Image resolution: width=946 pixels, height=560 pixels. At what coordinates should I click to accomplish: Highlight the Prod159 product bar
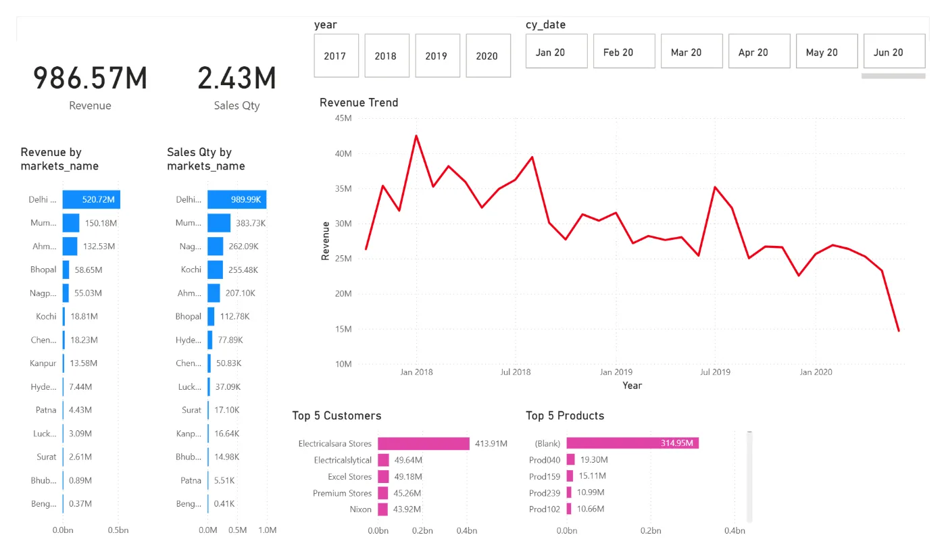570,476
